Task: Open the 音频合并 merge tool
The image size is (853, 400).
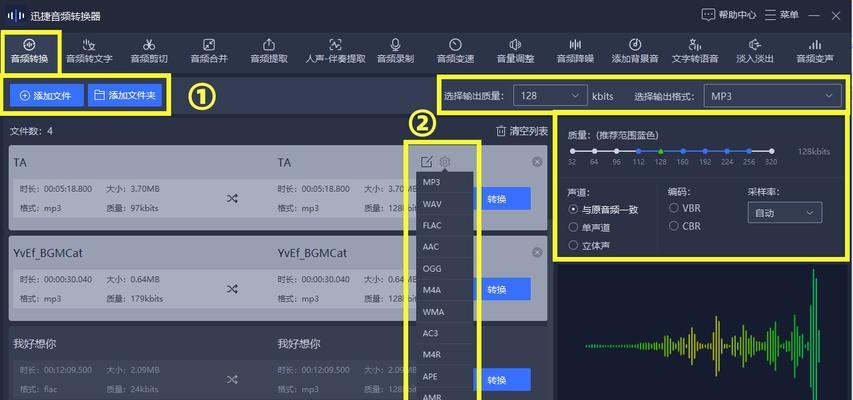Action: click(209, 51)
